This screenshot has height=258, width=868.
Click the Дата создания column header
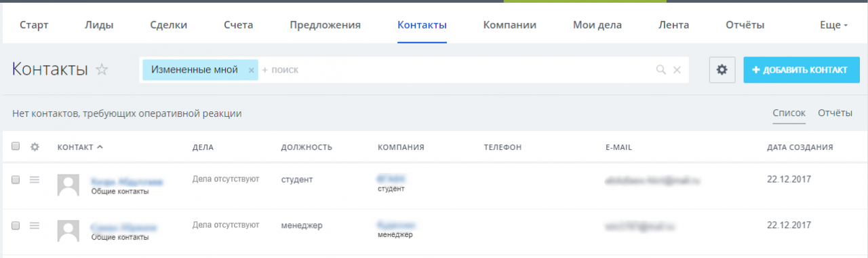(x=800, y=147)
